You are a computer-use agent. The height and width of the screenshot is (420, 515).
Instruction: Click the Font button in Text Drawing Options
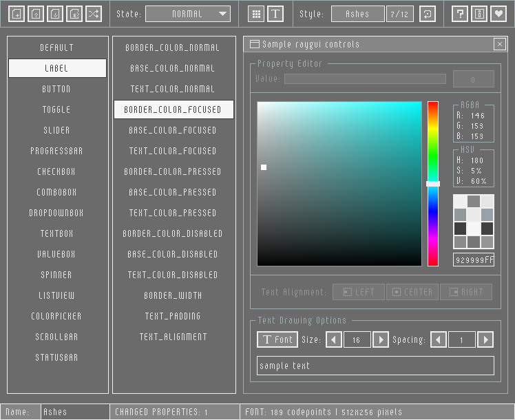pyautogui.click(x=277, y=339)
